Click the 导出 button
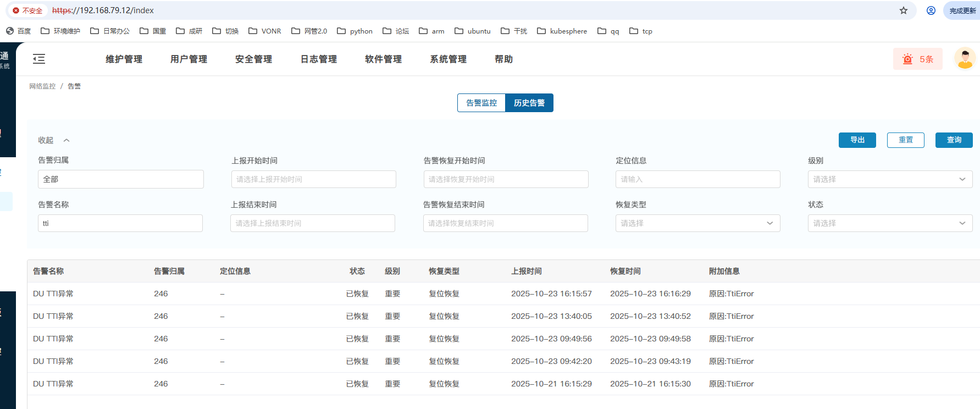This screenshot has width=980, height=409. 857,140
